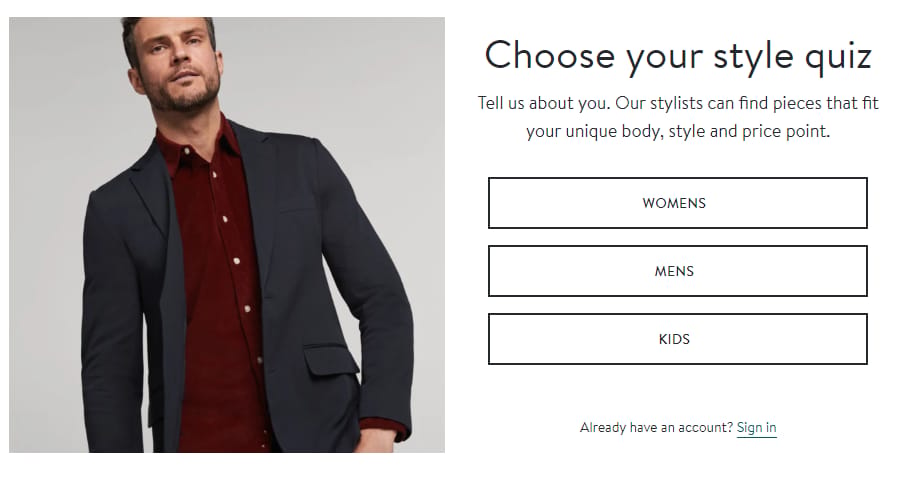Choose the WOMENS style quiz
Image resolution: width=913 pixels, height=477 pixels.
pos(677,203)
